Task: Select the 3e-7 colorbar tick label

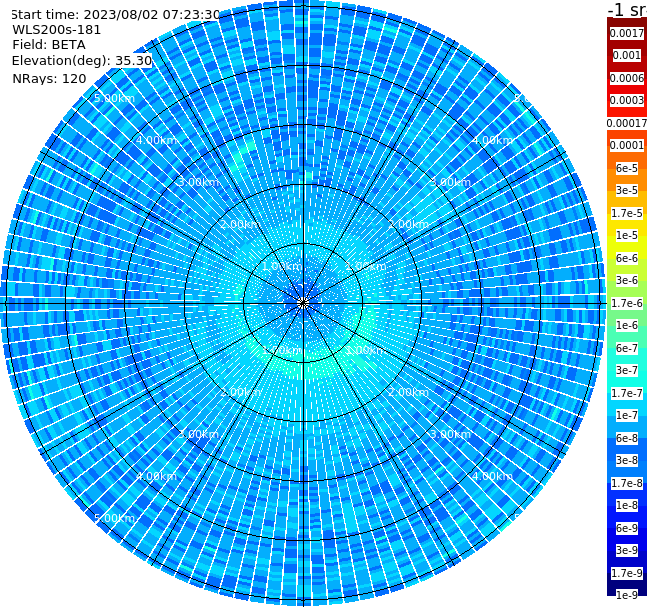Action: coord(627,370)
